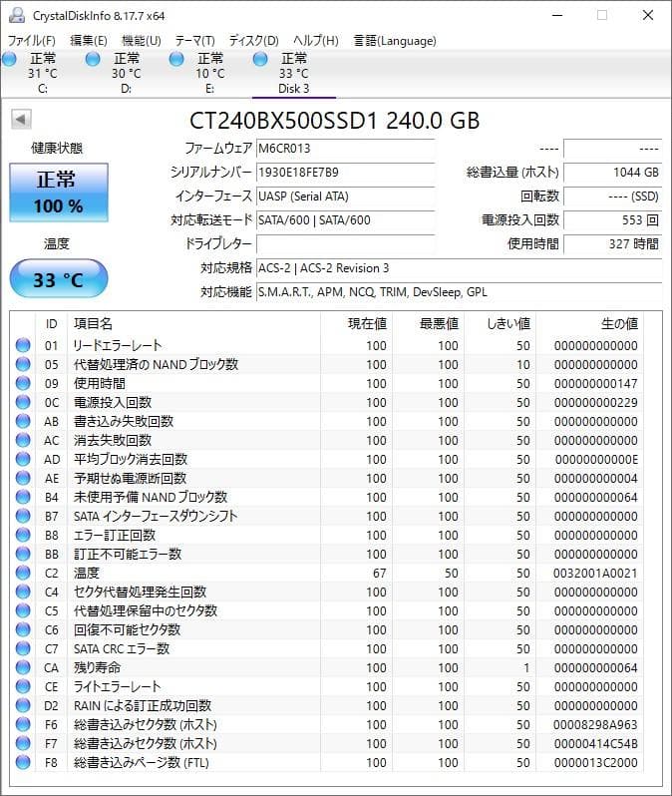This screenshot has height=796, width=672.
Task: Open the ディスク(D) menu
Action: (253, 41)
